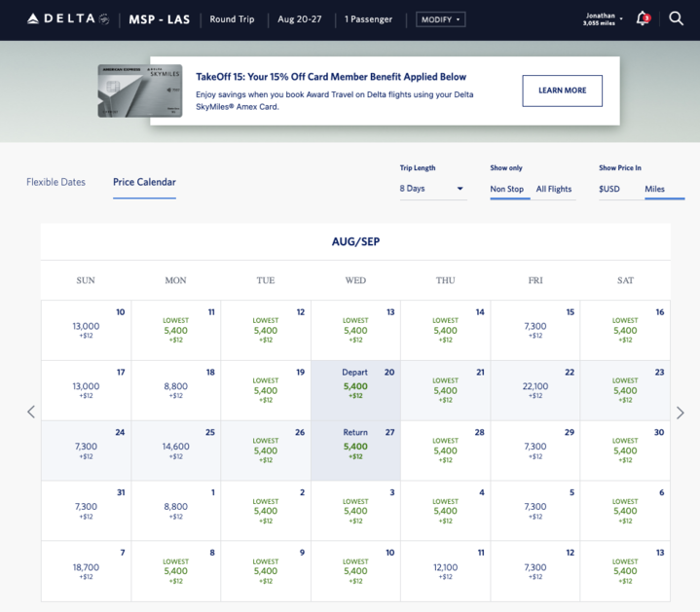Switch to Flexible Dates tab
The width and height of the screenshot is (700, 612).
coord(55,182)
